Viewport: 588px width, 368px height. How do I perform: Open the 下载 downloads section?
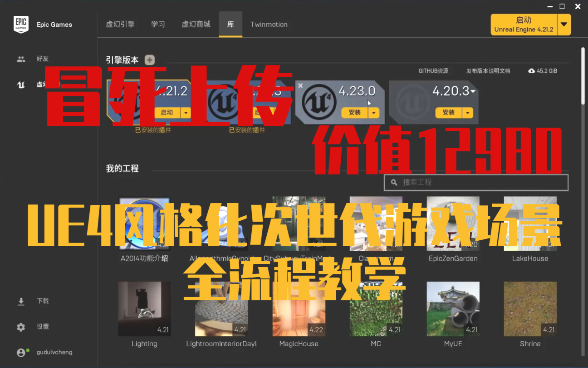[x=33, y=301]
